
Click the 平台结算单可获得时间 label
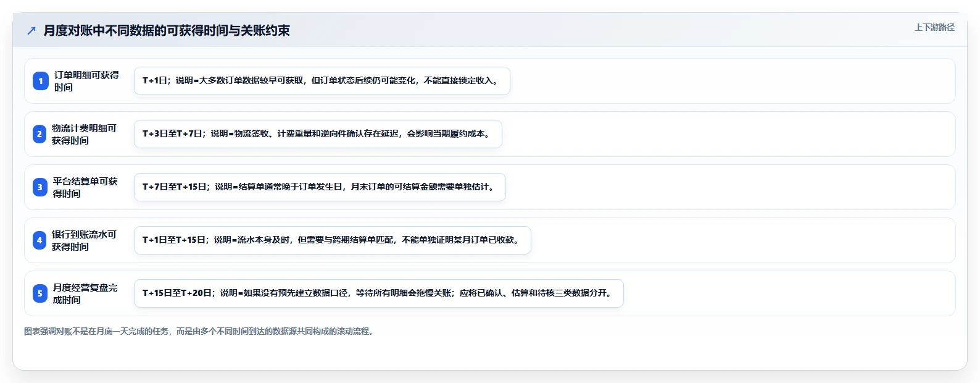[85, 187]
